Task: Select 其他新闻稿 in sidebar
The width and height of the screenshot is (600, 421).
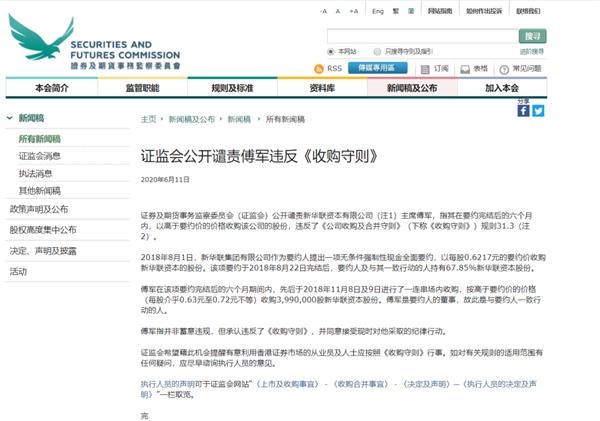Action: click(40, 191)
